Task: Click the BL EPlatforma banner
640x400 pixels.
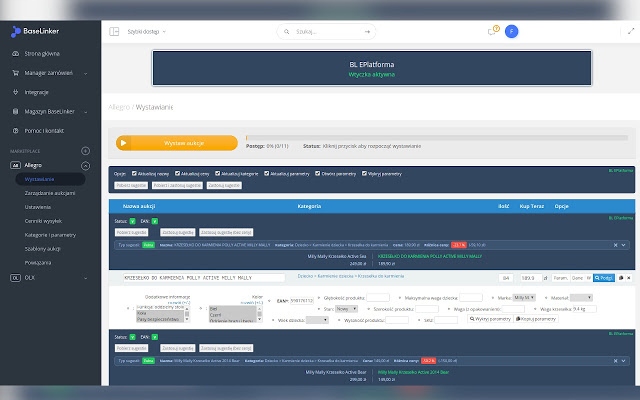Action: pyautogui.click(x=372, y=68)
